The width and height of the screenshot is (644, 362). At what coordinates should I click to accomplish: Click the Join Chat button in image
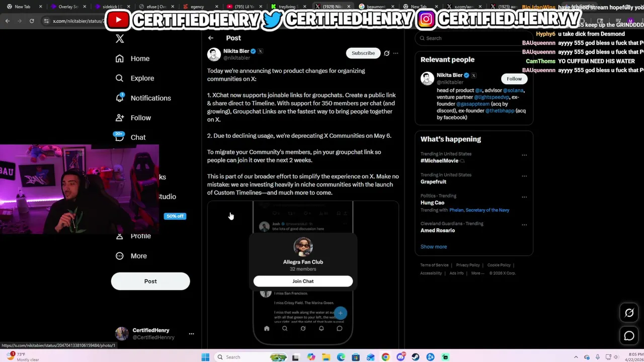click(x=303, y=281)
